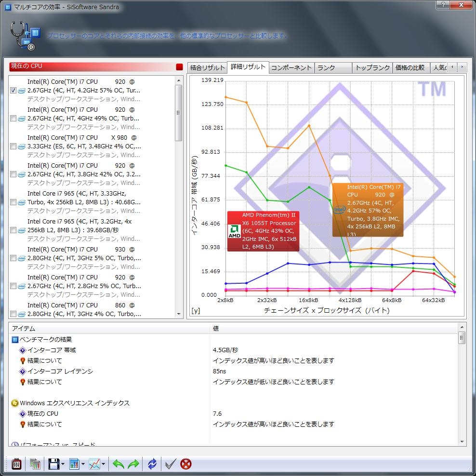Screen dimensions: 476x476
Task: Click the floppy disk save icon
Action: (53, 464)
